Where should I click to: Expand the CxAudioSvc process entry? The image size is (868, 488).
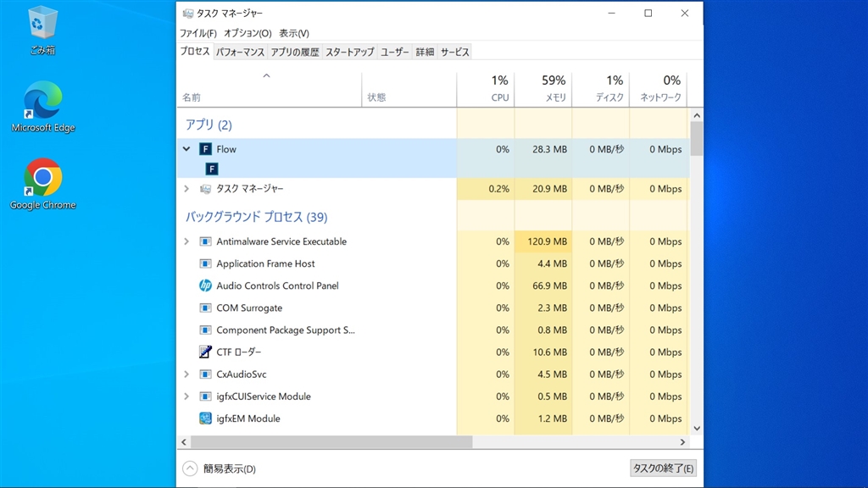186,374
